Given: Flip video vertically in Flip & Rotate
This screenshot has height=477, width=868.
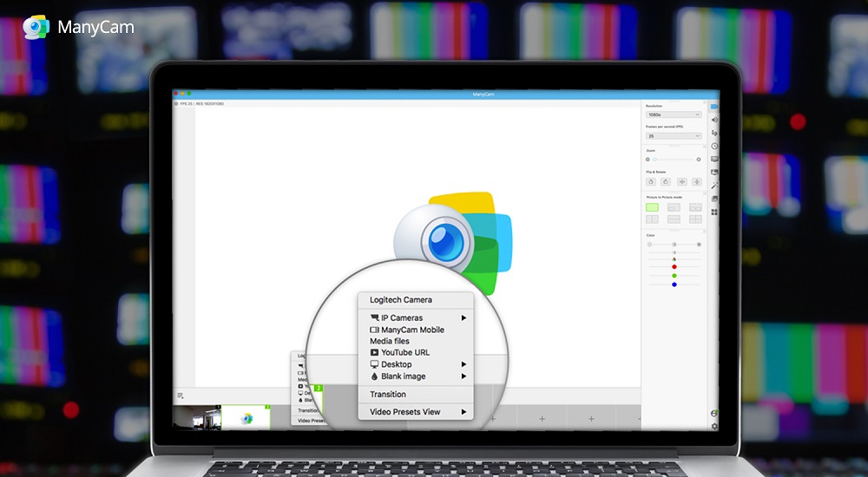Looking at the screenshot, I should click(697, 181).
